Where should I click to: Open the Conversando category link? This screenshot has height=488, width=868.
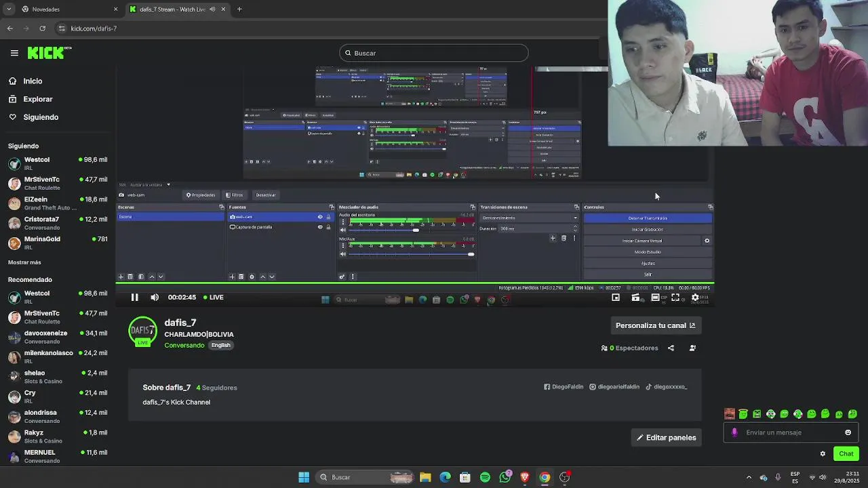click(184, 345)
